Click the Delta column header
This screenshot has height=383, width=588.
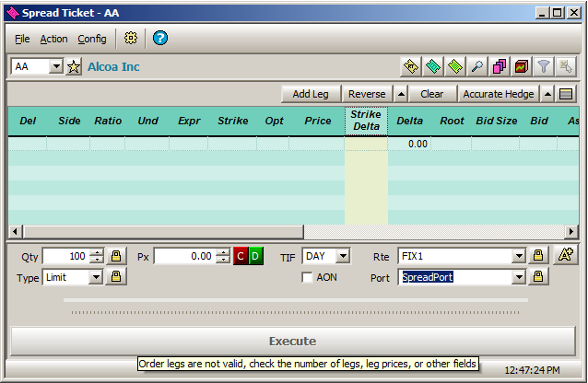(409, 121)
